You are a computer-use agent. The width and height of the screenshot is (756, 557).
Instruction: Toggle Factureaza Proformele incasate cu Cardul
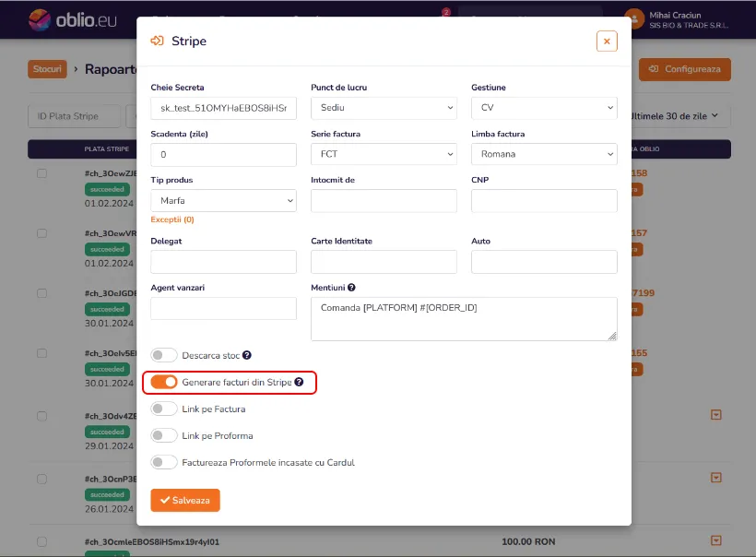click(164, 463)
